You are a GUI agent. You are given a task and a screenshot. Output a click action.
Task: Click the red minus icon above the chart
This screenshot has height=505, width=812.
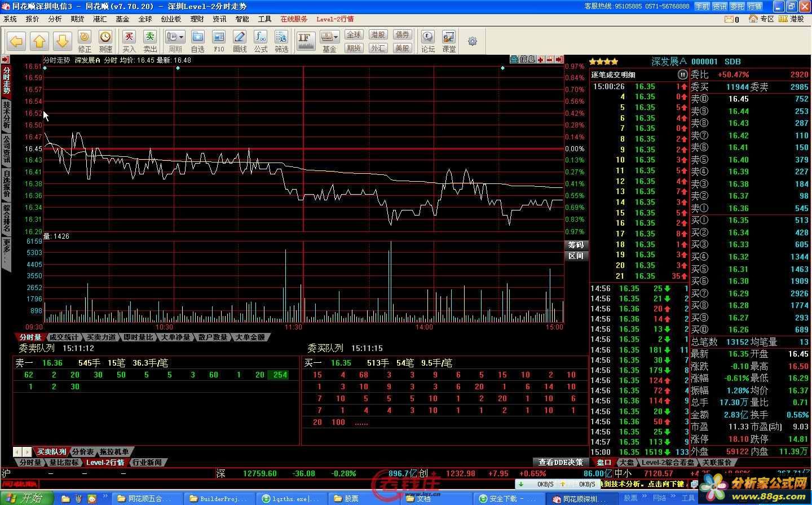[550, 59]
